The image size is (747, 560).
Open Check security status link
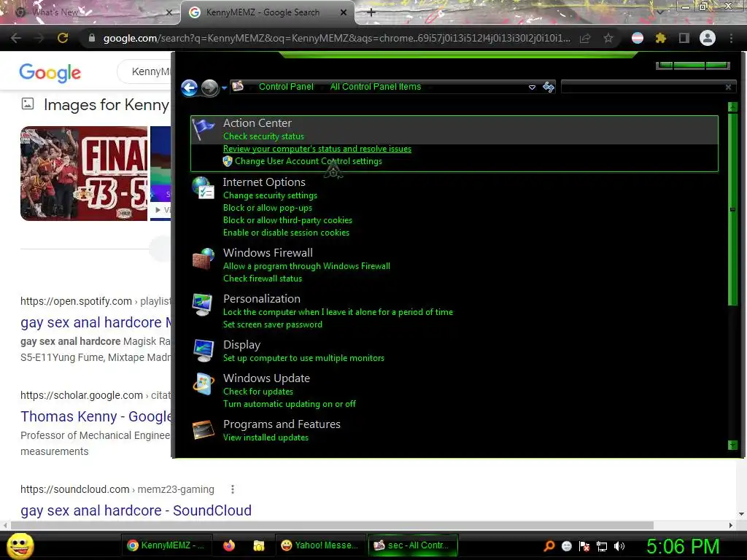(x=263, y=136)
